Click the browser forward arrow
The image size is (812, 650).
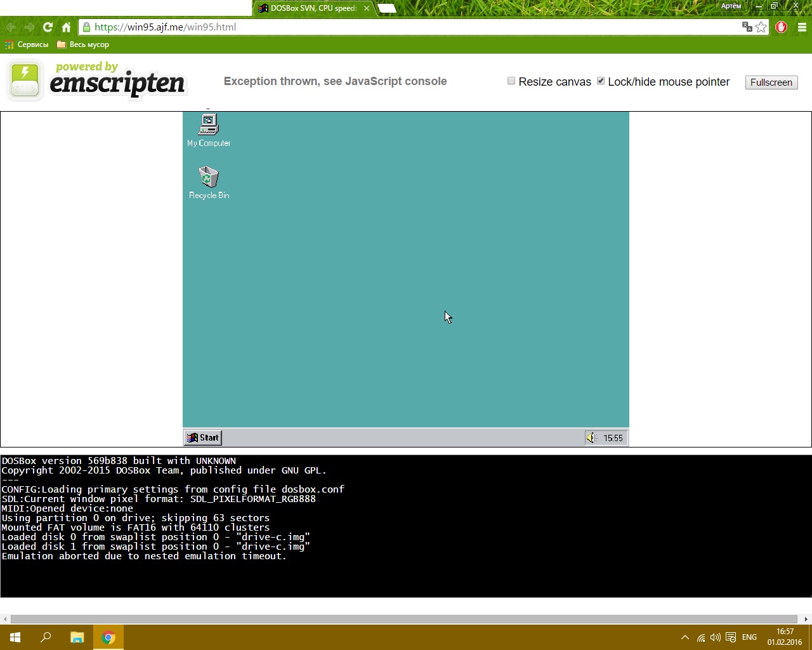29,27
